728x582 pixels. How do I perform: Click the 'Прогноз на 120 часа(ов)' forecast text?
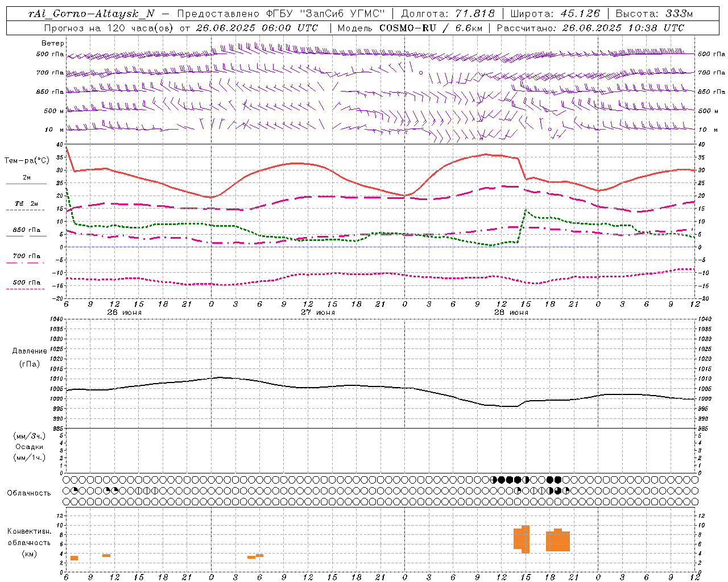click(109, 27)
